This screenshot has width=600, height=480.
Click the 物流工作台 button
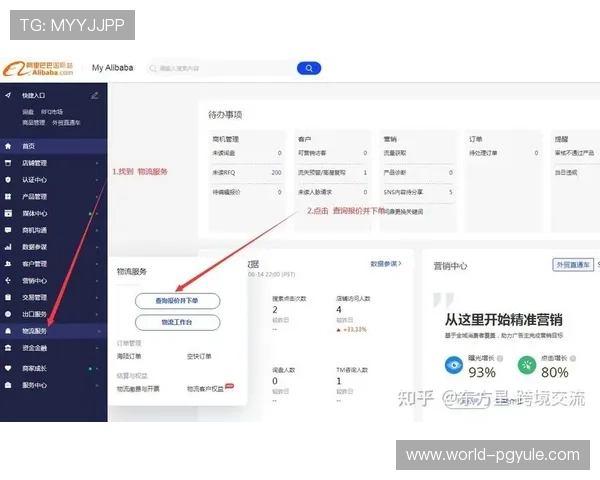click(x=178, y=322)
